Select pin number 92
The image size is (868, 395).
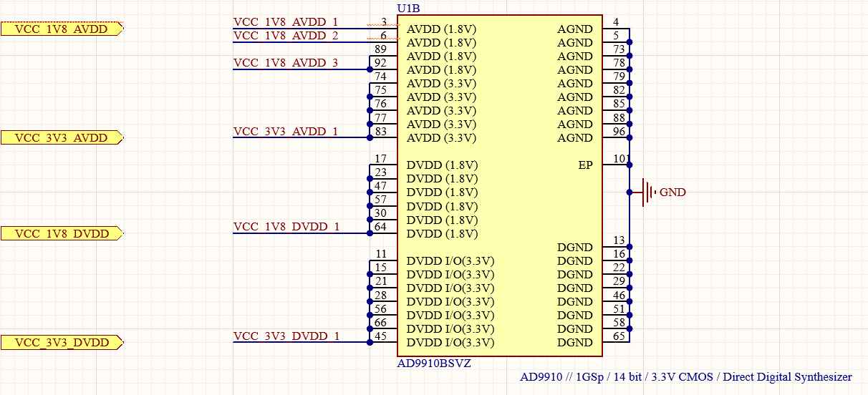point(381,63)
